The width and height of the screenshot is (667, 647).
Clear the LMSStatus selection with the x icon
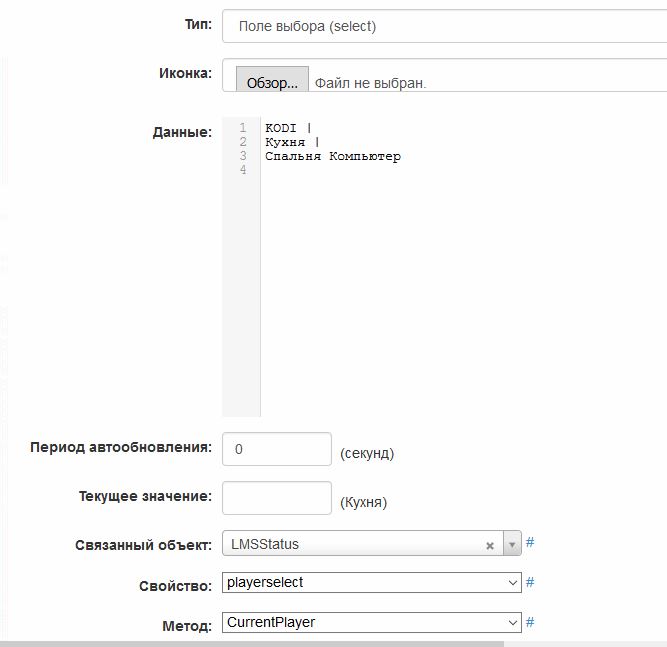[490, 545]
